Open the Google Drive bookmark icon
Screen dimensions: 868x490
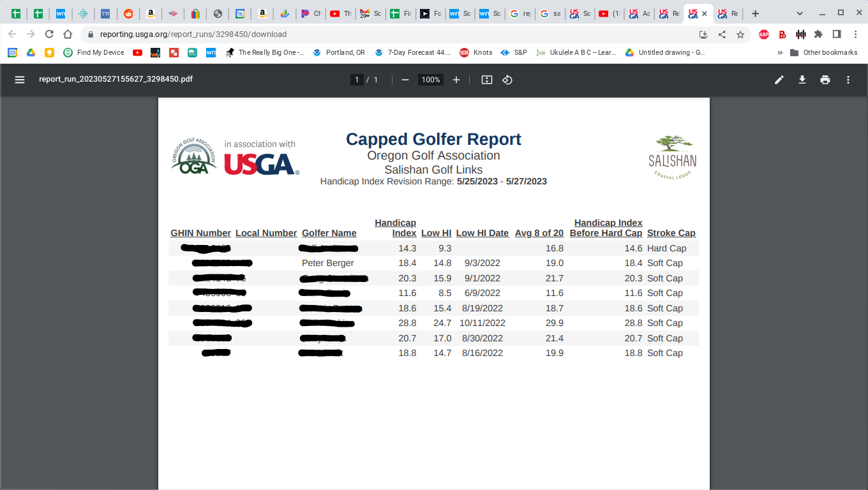pos(31,53)
